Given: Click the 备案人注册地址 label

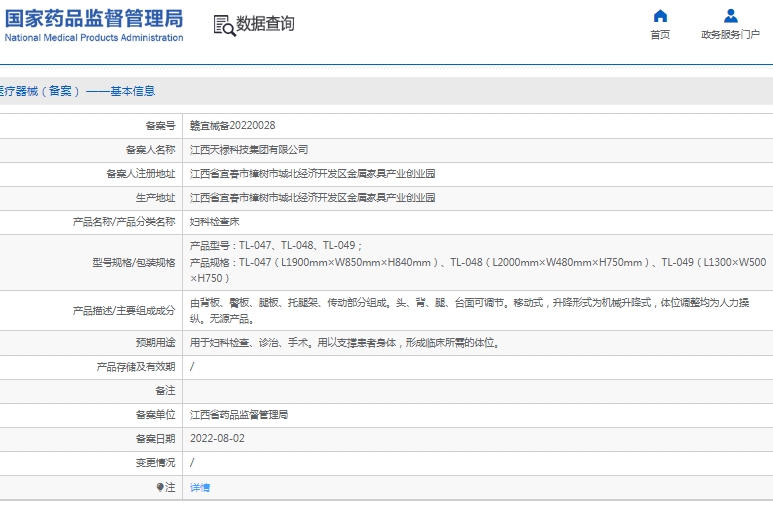Looking at the screenshot, I should click(141, 174).
